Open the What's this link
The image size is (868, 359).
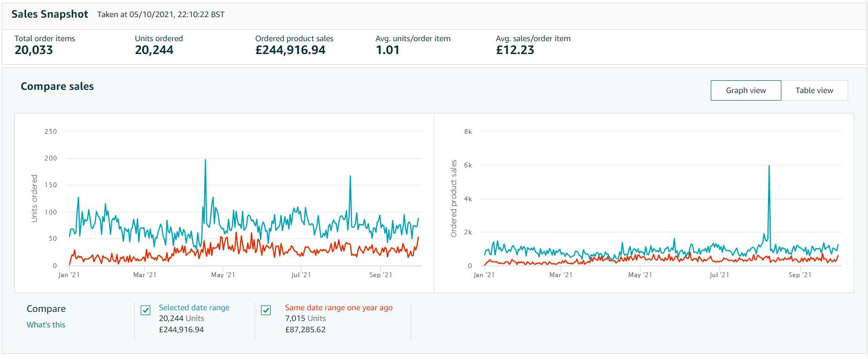pyautogui.click(x=46, y=325)
